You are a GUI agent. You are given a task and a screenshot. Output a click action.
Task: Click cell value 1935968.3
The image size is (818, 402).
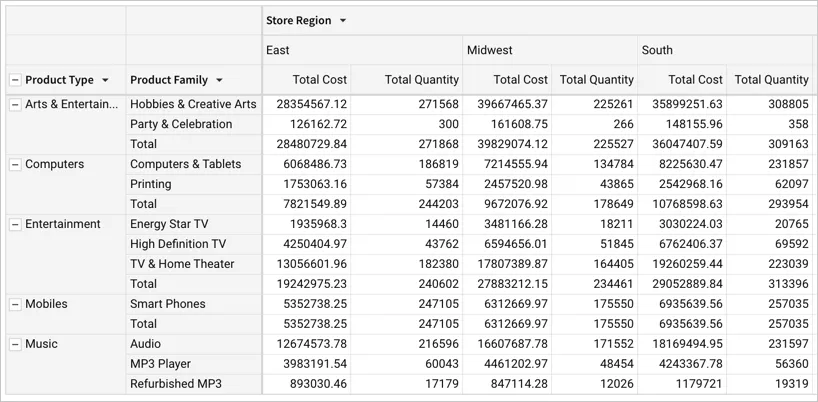click(318, 224)
